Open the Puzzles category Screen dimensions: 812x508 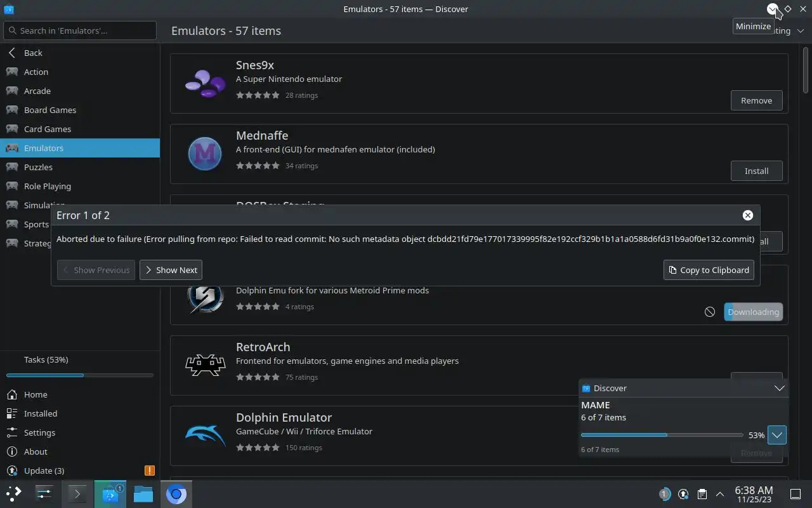80,167
